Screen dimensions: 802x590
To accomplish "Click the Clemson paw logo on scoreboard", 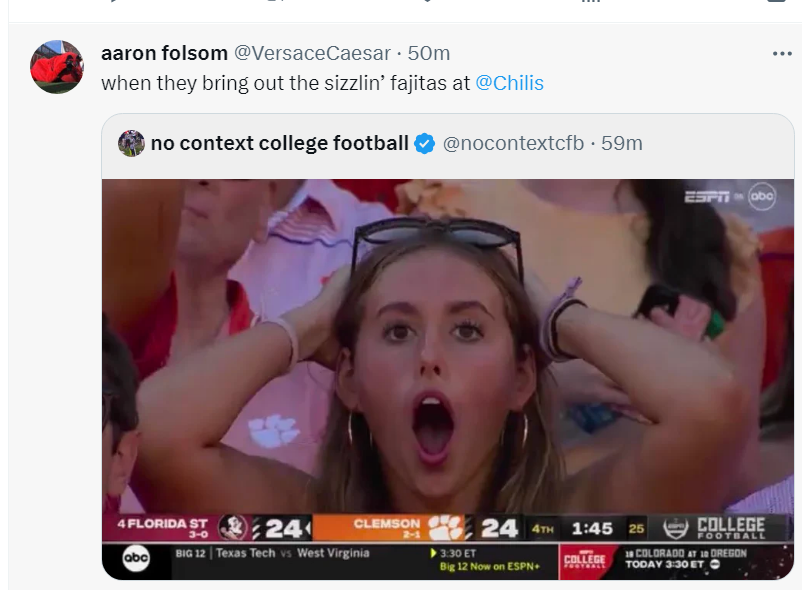I will pos(446,527).
